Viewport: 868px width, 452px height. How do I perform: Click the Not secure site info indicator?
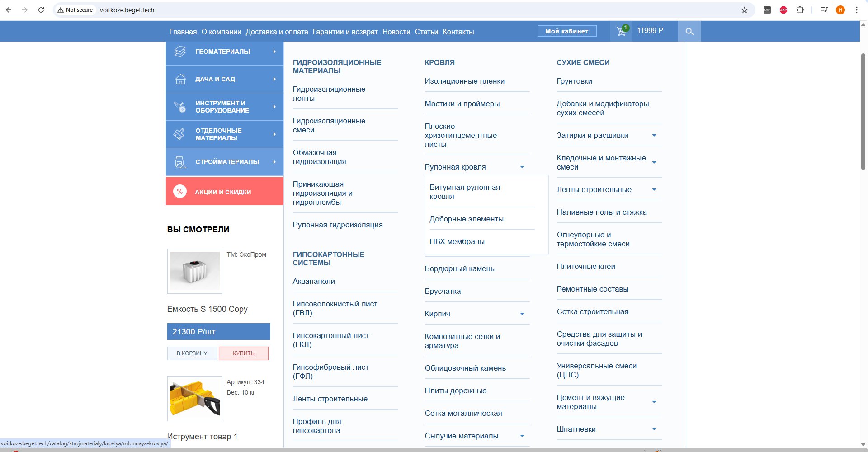pos(75,10)
